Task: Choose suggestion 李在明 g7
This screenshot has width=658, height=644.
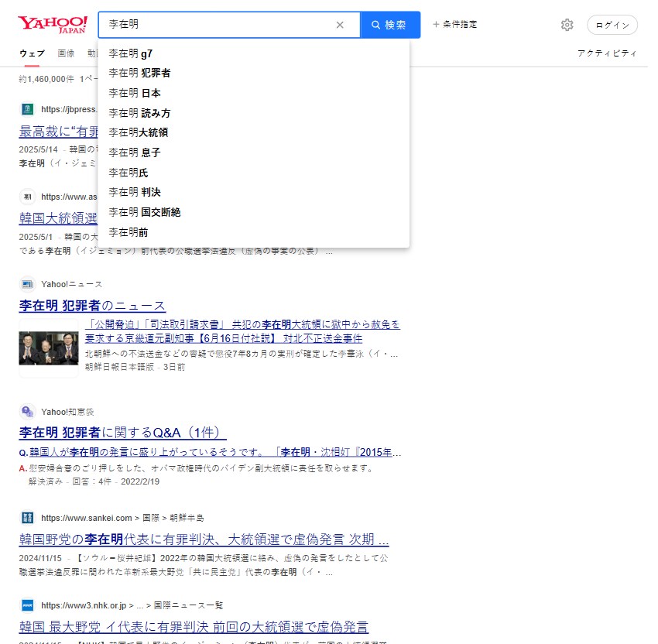Action: [x=253, y=53]
